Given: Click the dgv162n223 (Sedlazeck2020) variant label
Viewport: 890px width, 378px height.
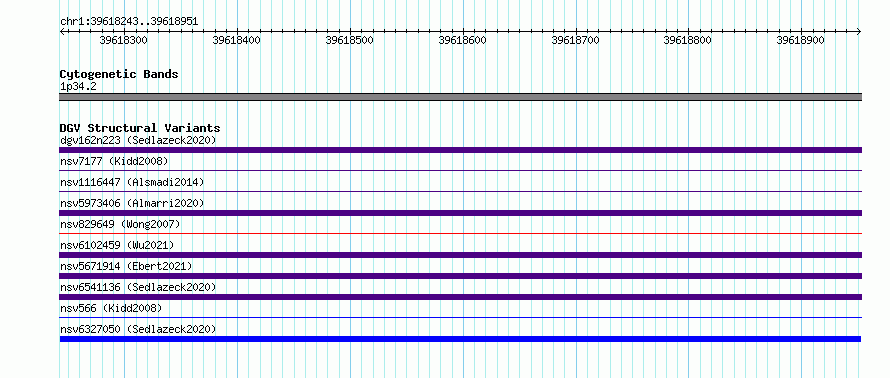Looking at the screenshot, I should click(x=138, y=140).
